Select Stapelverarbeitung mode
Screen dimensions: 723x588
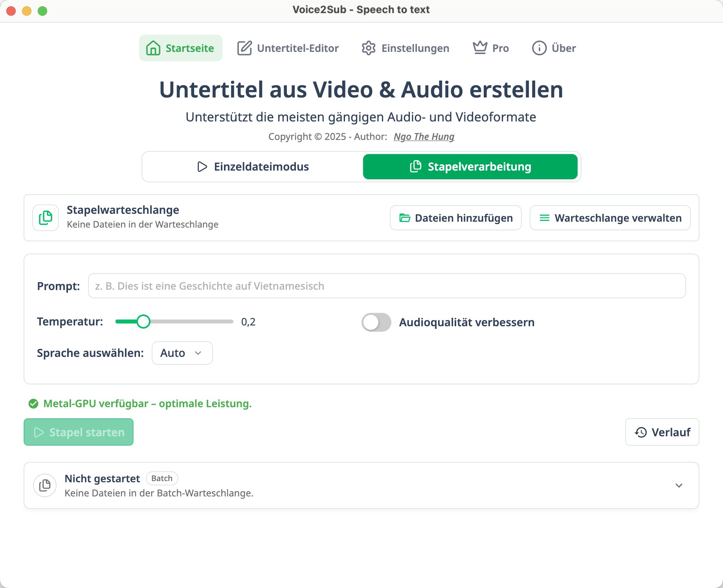click(x=470, y=167)
